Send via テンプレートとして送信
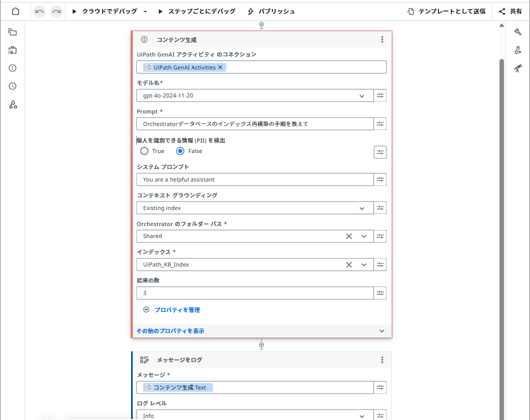The height and width of the screenshot is (420, 530). tap(446, 11)
